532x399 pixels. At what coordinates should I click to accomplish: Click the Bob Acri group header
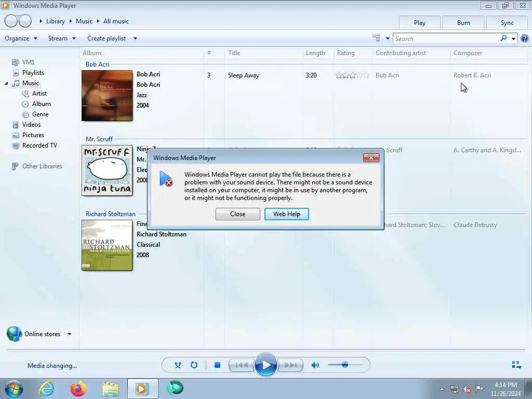(x=97, y=64)
